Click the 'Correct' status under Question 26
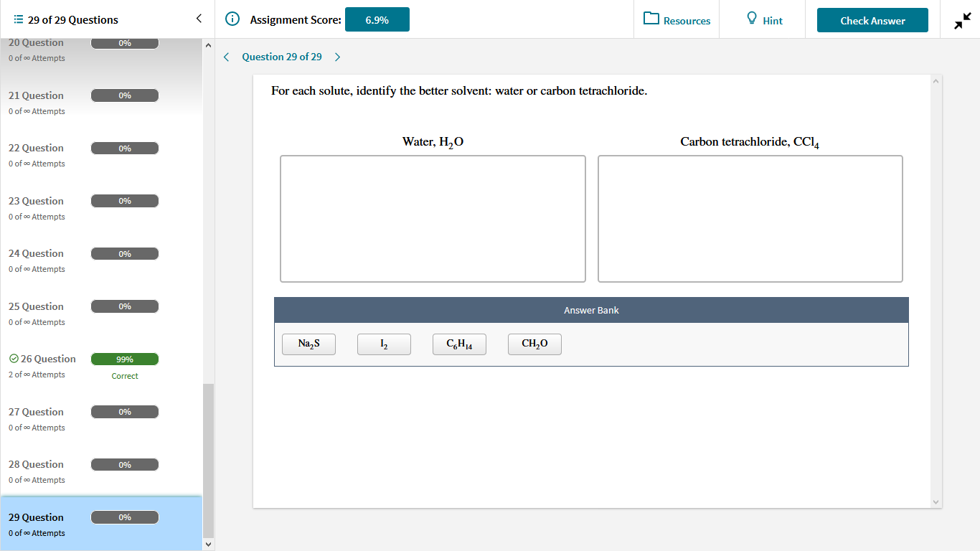The width and height of the screenshot is (980, 551). pos(125,376)
